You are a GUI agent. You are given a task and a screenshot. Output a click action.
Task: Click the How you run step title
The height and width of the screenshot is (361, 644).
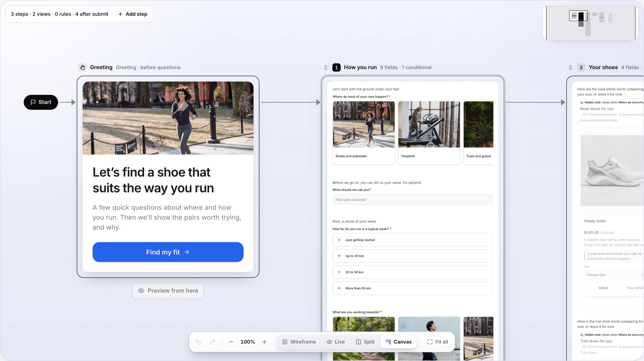pos(360,67)
